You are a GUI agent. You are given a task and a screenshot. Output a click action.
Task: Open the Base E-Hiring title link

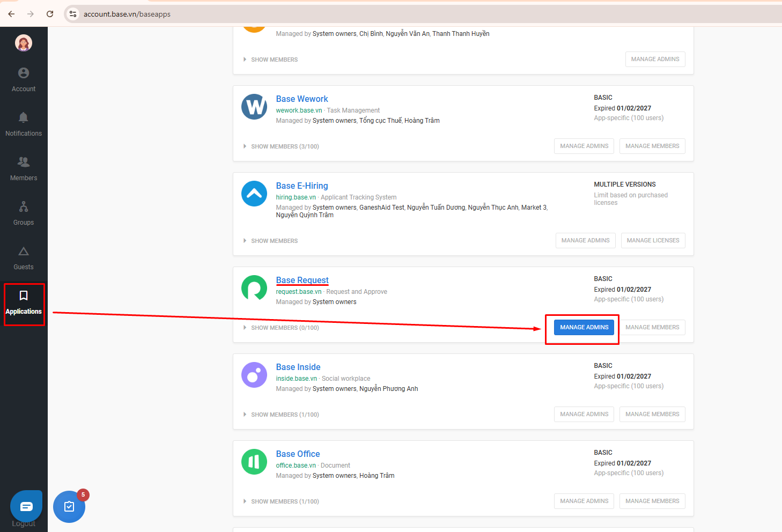tap(302, 186)
